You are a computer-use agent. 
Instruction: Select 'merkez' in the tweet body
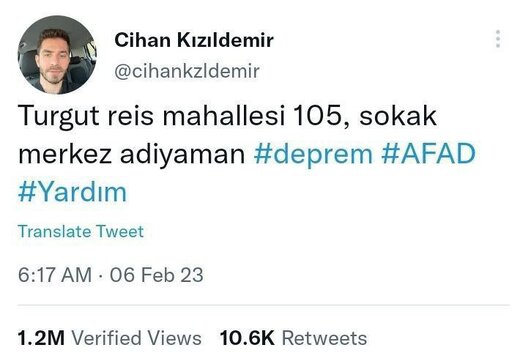(65, 154)
